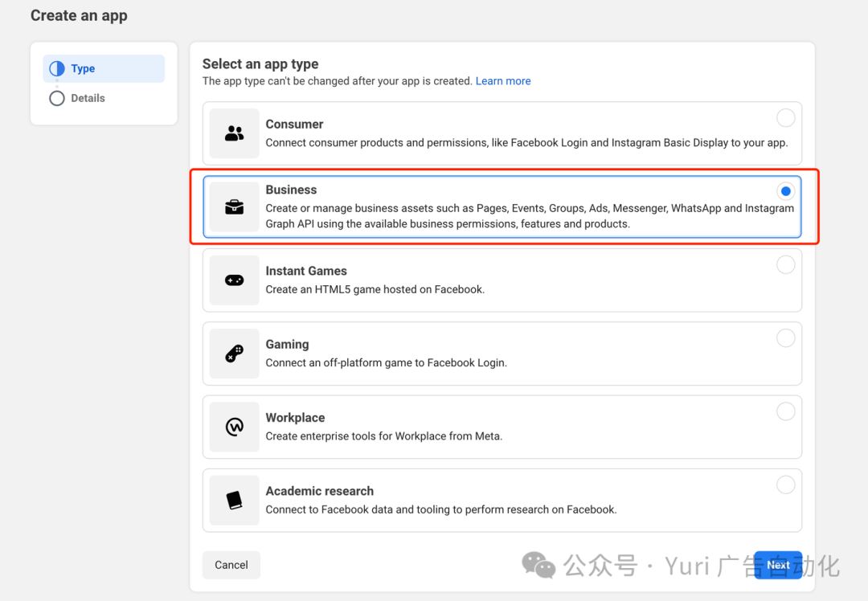868x601 pixels.
Task: Click the Academic research book icon
Action: [234, 501]
